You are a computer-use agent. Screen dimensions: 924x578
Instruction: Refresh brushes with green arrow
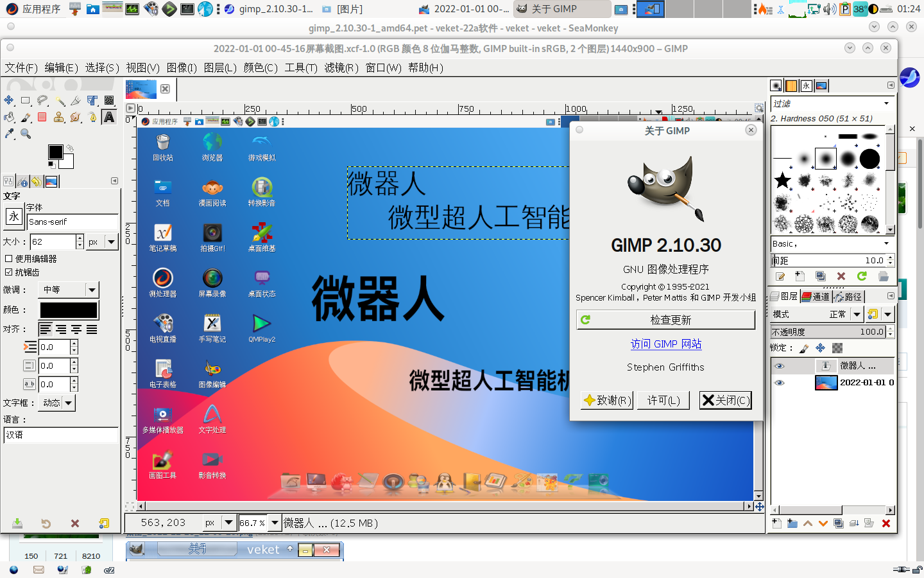point(862,276)
